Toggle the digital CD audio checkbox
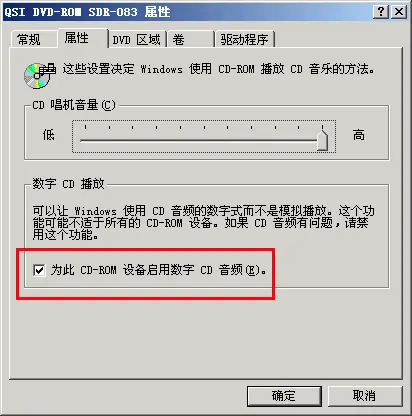The width and height of the screenshot is (412, 416). pyautogui.click(x=39, y=270)
